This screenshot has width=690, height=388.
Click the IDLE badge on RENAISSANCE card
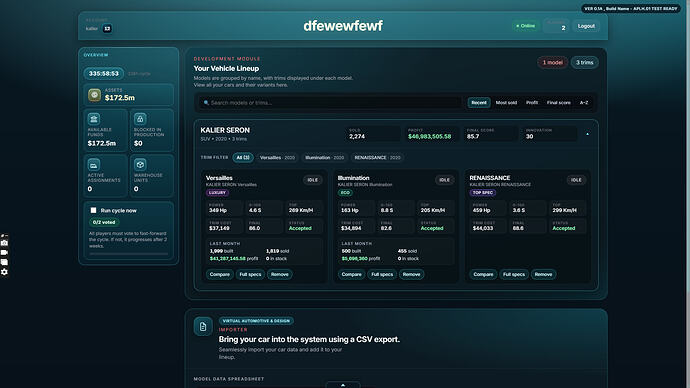pos(576,179)
